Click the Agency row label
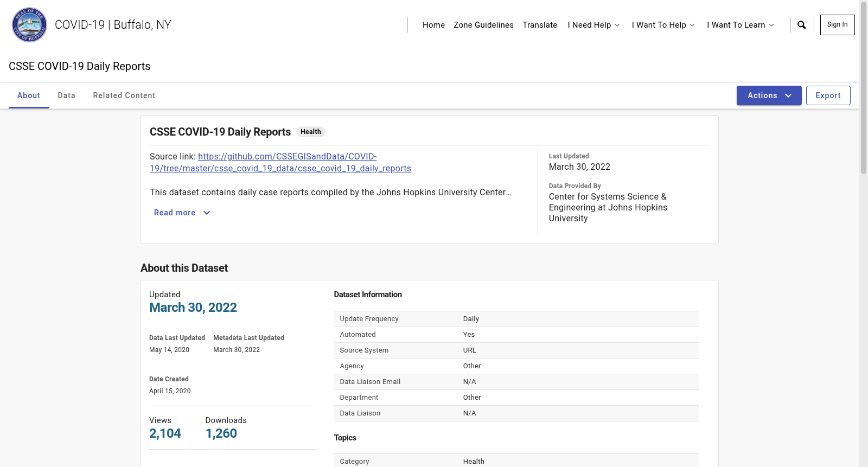 (352, 366)
